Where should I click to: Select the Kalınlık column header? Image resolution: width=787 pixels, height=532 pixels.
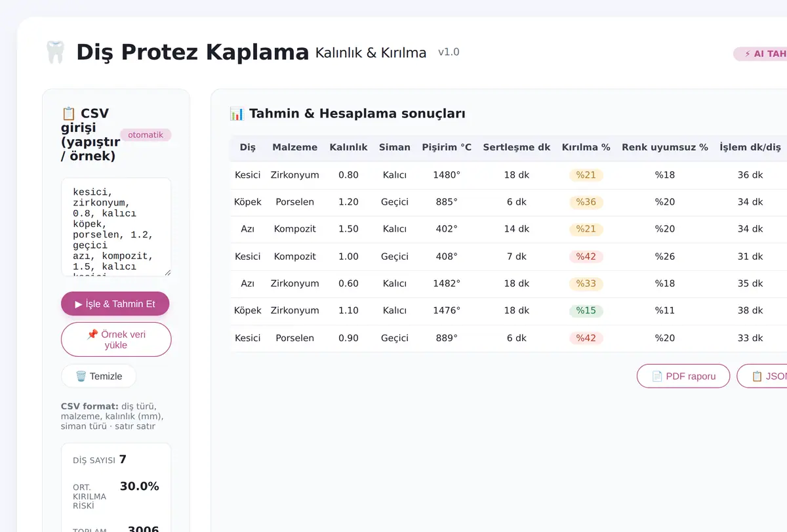[349, 148]
